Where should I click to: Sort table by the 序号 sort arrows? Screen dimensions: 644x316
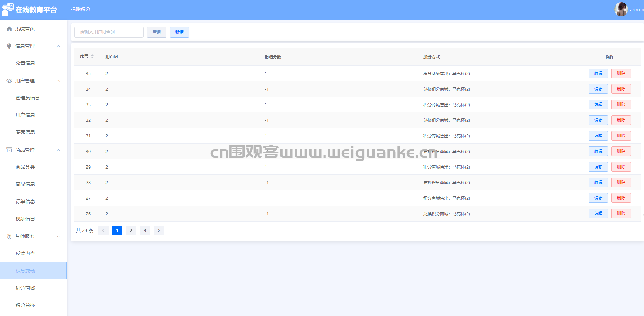pos(92,56)
